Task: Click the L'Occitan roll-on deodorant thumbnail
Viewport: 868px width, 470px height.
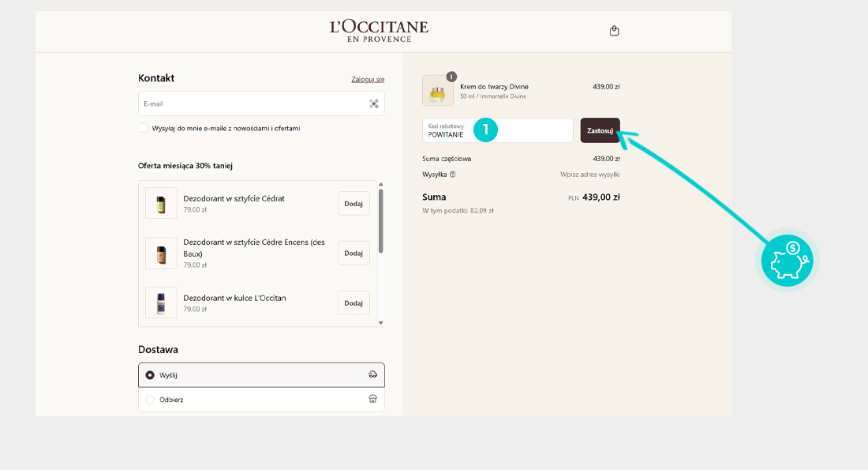Action: coord(161,303)
